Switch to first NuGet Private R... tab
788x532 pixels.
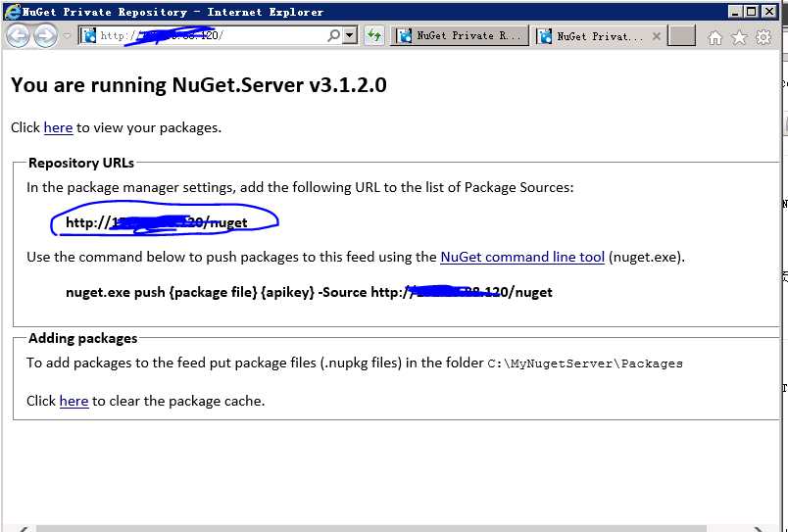(460, 36)
